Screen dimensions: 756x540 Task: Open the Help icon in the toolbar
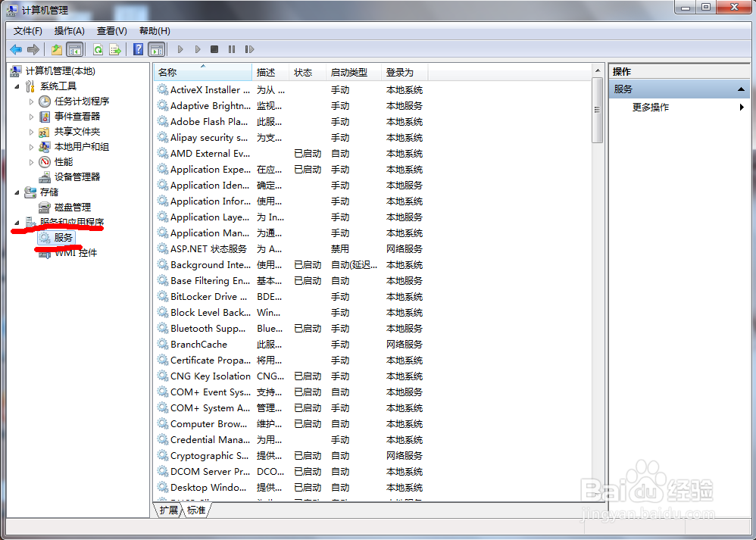[138, 48]
